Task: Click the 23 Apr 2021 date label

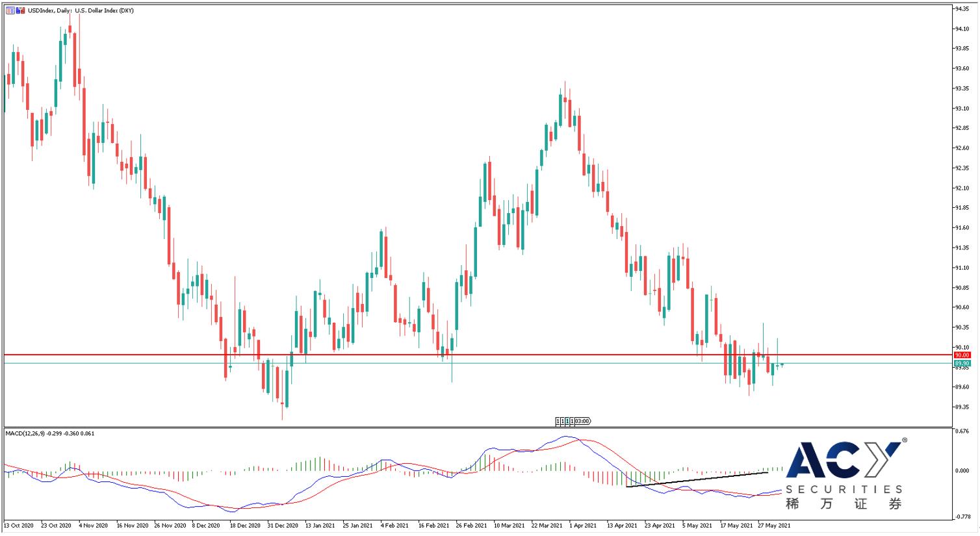Action: pos(660,525)
